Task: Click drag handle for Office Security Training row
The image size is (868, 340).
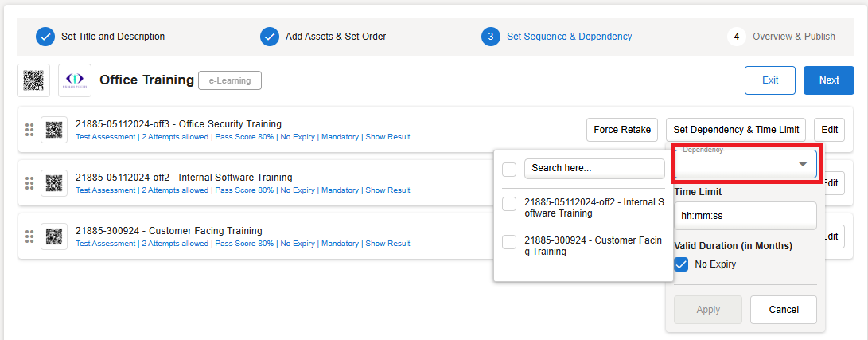Action: pos(29,130)
